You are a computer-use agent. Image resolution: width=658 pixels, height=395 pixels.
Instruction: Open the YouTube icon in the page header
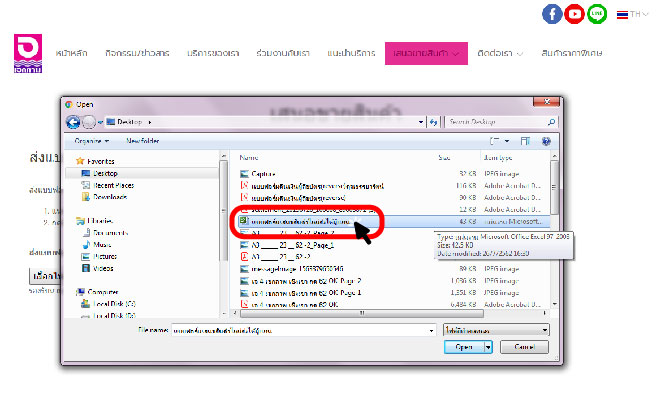tap(574, 14)
